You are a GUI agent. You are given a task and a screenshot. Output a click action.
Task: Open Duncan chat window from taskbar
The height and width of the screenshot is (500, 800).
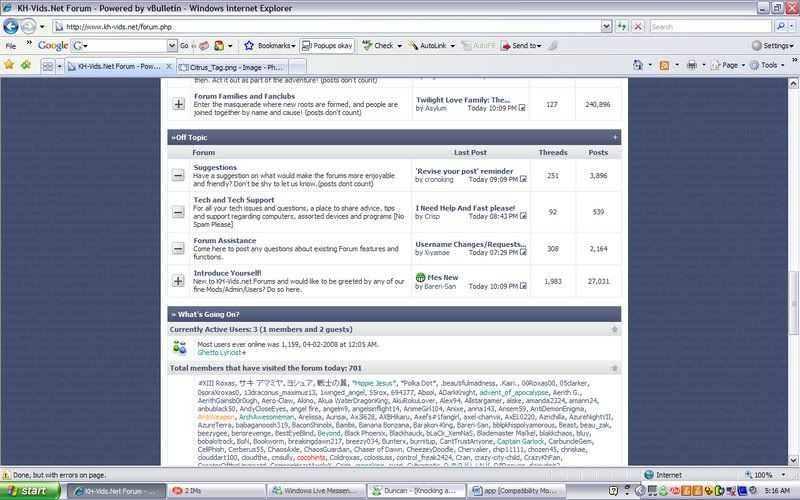(416, 491)
